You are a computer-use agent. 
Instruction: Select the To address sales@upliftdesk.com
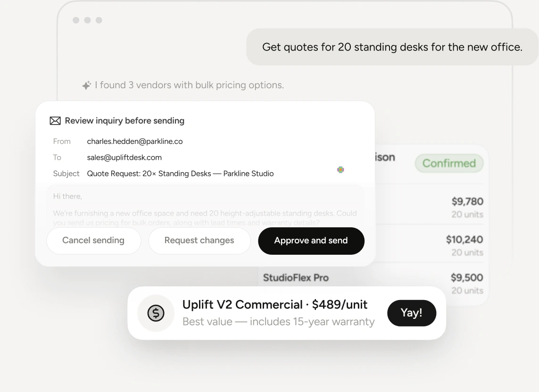pyautogui.click(x=124, y=158)
